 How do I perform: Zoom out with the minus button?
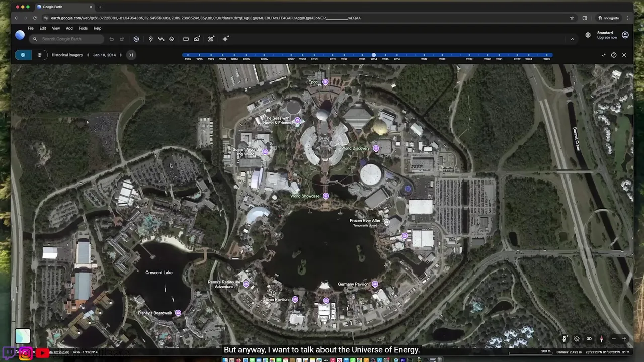pos(613,339)
